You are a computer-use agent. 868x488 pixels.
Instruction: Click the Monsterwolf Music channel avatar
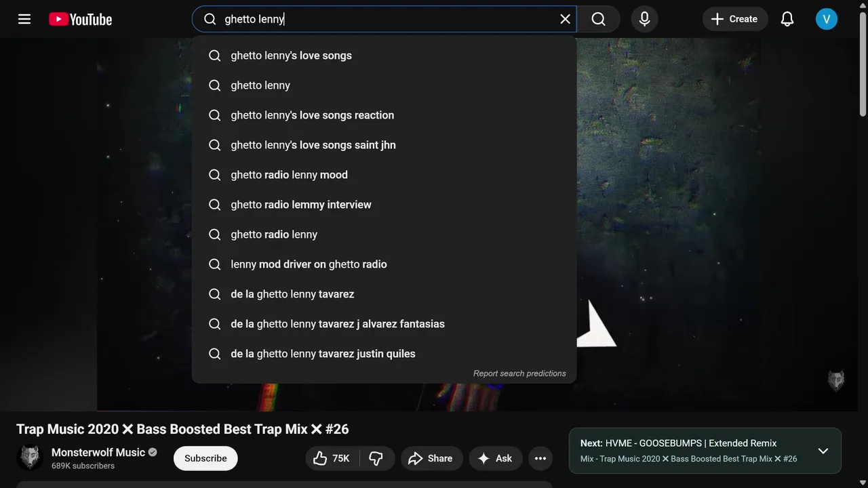click(30, 457)
